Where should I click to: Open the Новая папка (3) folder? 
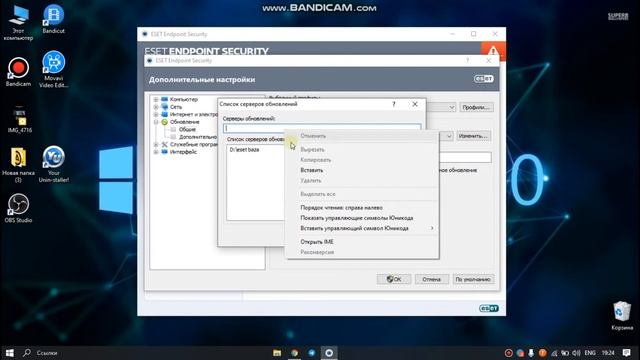click(x=18, y=164)
